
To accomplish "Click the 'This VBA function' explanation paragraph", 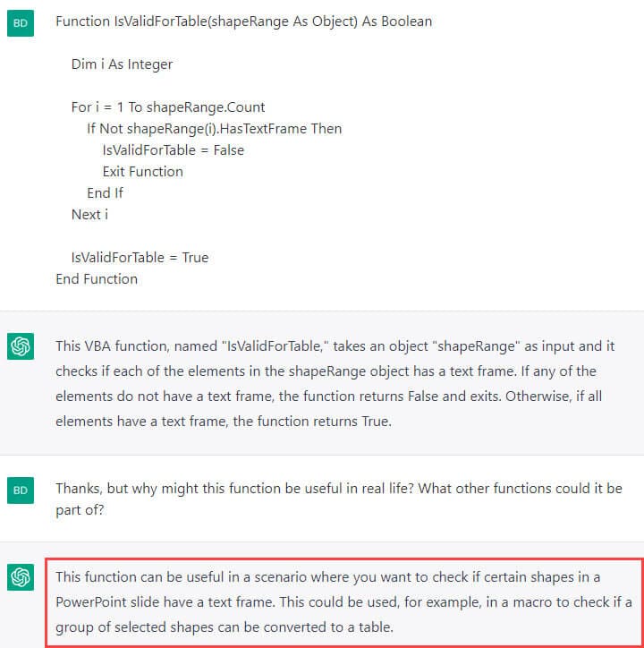I will click(x=335, y=383).
